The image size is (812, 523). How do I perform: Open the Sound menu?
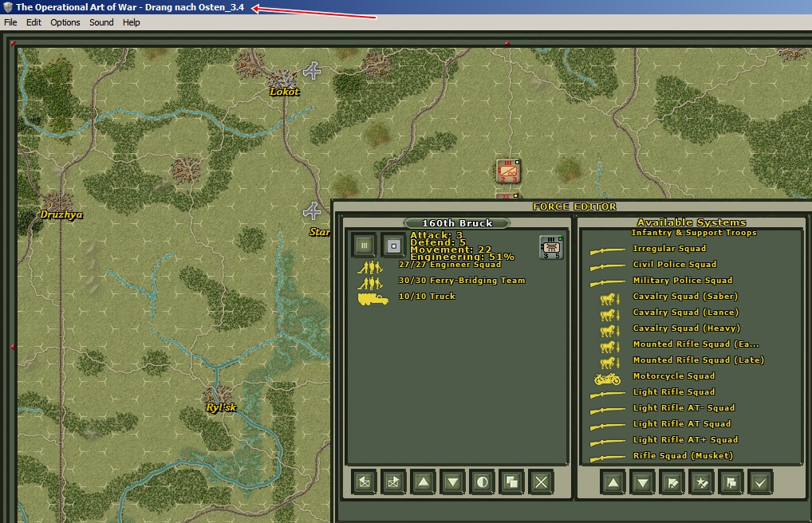101,22
